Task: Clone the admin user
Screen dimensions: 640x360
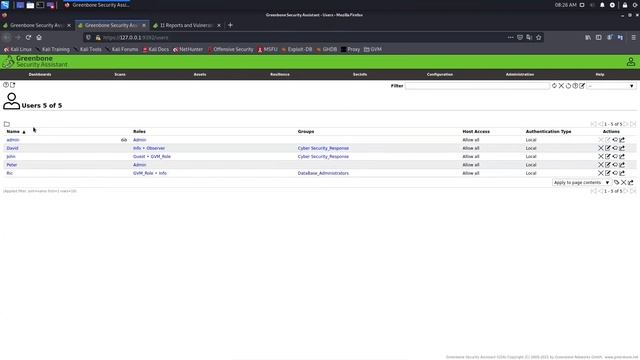Action: (x=615, y=140)
